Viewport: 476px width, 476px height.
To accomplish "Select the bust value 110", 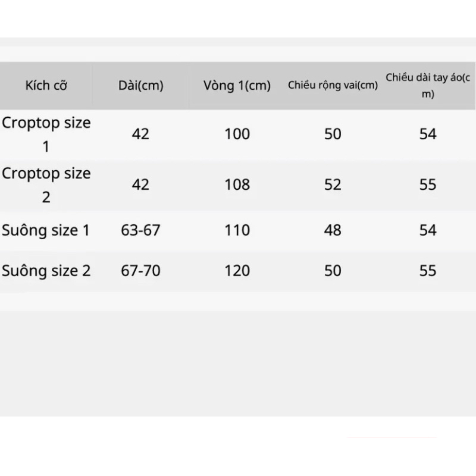I will click(237, 230).
